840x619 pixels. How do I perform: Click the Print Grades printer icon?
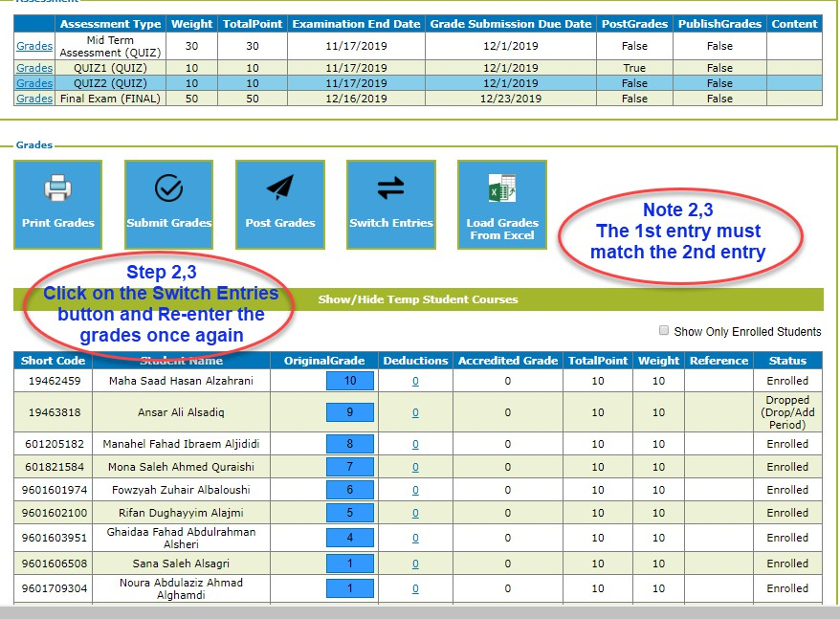coord(57,188)
